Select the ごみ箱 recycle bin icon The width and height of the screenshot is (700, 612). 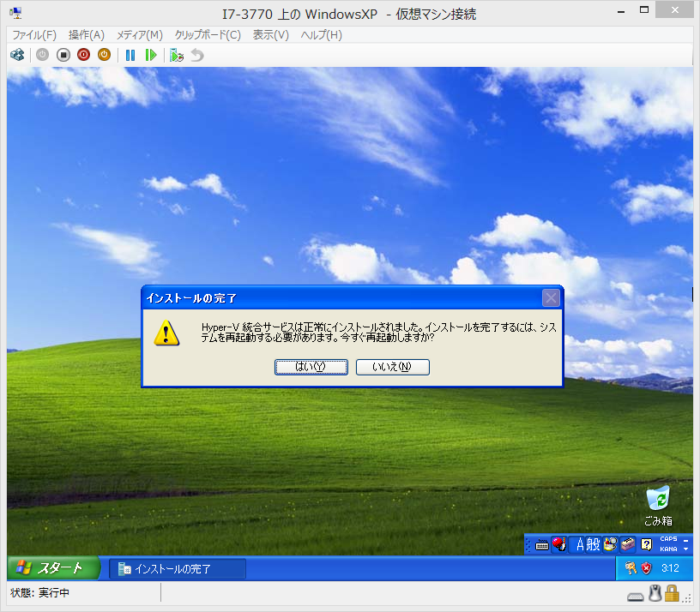pos(658,507)
